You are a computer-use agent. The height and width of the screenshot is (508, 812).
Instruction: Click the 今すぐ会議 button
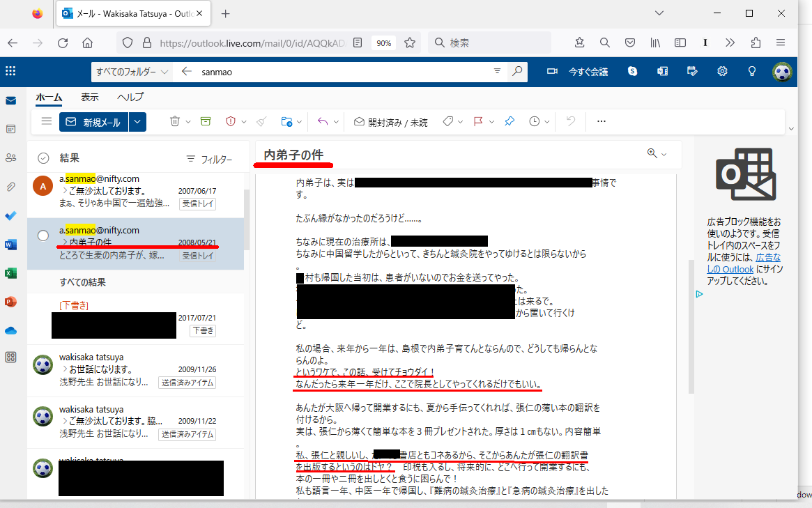click(579, 72)
